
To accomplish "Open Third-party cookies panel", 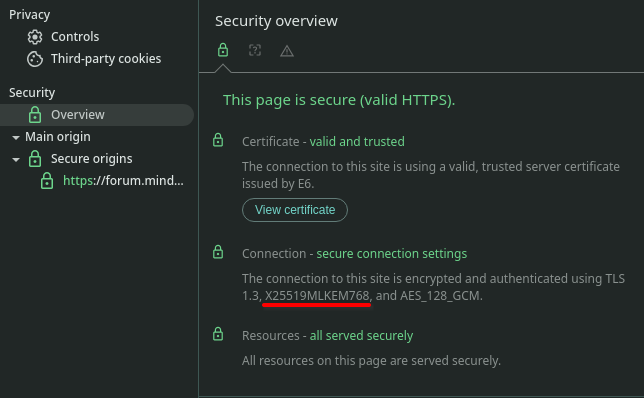I will point(106,59).
